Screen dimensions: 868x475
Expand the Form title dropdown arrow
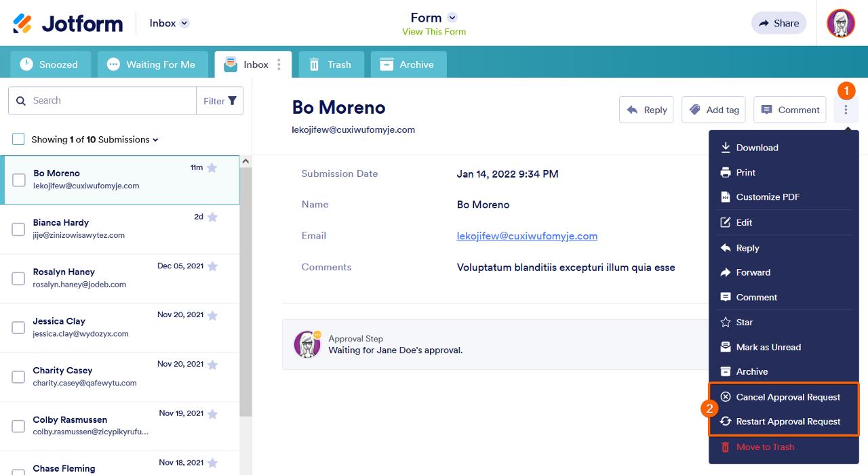tap(452, 18)
